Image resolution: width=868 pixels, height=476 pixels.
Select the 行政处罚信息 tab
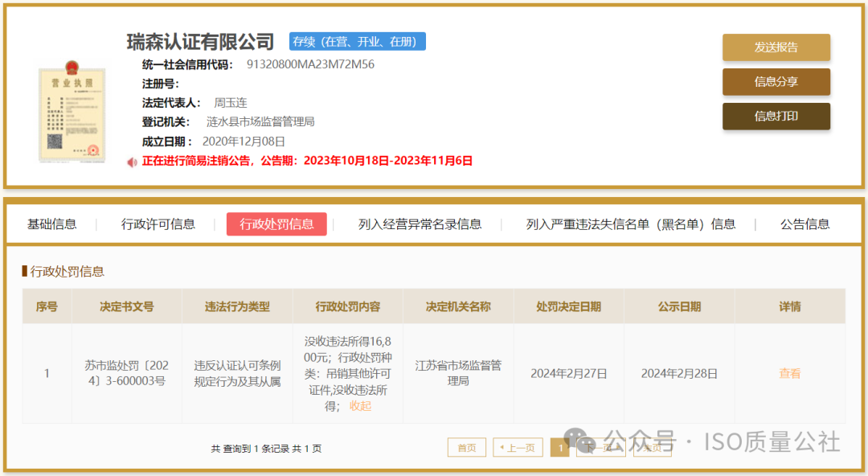coord(276,224)
